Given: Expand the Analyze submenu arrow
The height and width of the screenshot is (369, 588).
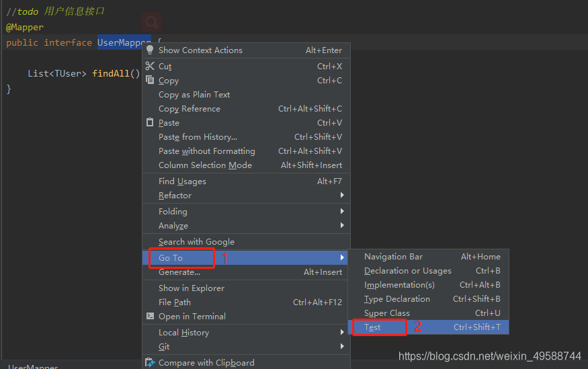Looking at the screenshot, I should click(342, 225).
